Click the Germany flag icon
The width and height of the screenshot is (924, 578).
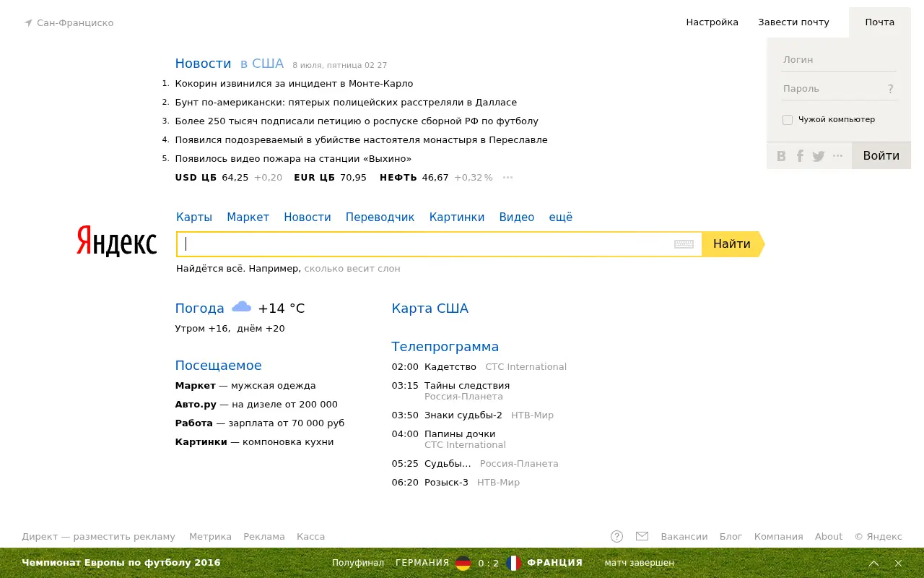point(463,563)
